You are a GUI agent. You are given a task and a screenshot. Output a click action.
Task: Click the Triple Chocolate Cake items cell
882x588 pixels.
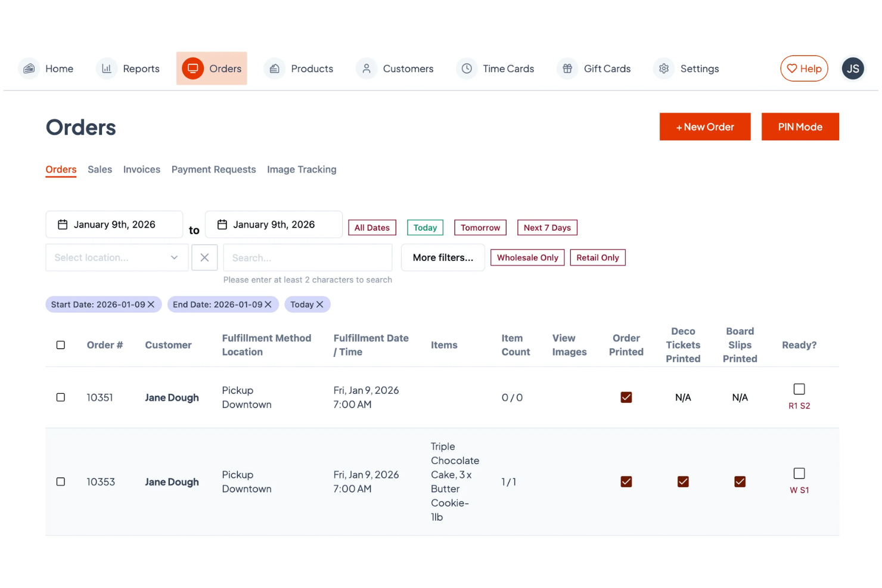(x=455, y=481)
